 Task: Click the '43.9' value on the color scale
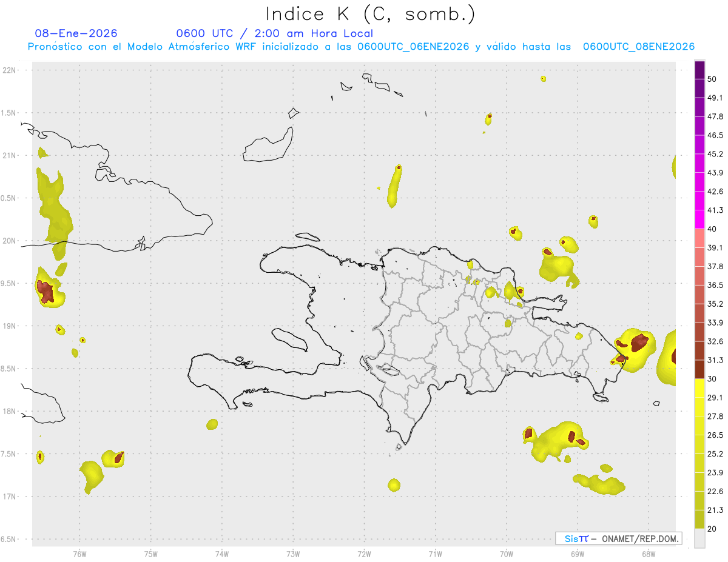715,173
